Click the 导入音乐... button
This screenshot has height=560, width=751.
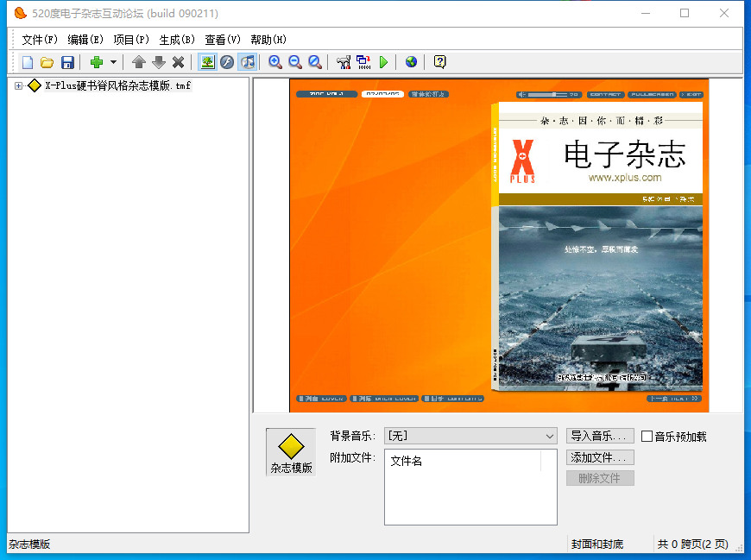(x=600, y=436)
